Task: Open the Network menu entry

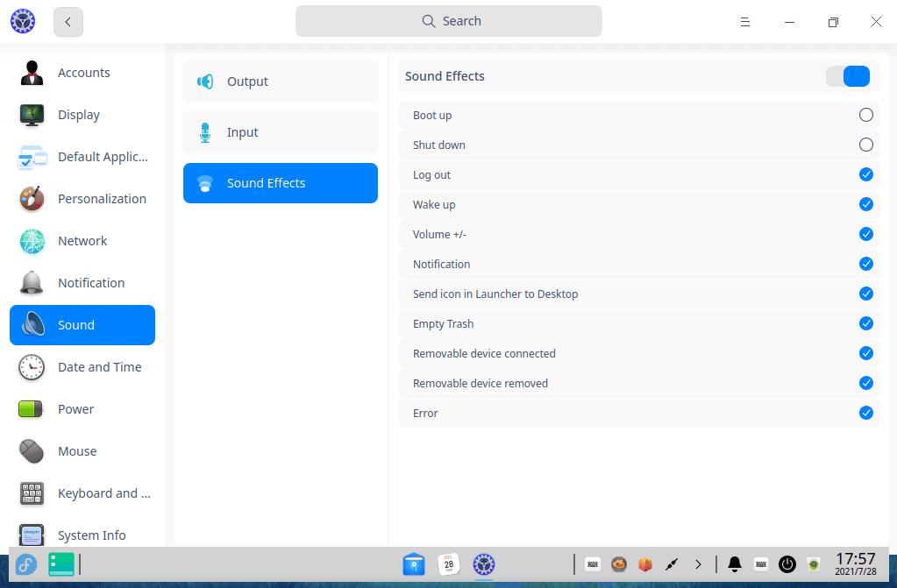Action: (x=82, y=241)
